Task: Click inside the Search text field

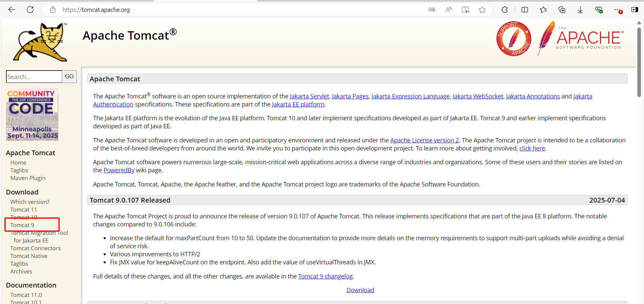Action: pos(34,77)
